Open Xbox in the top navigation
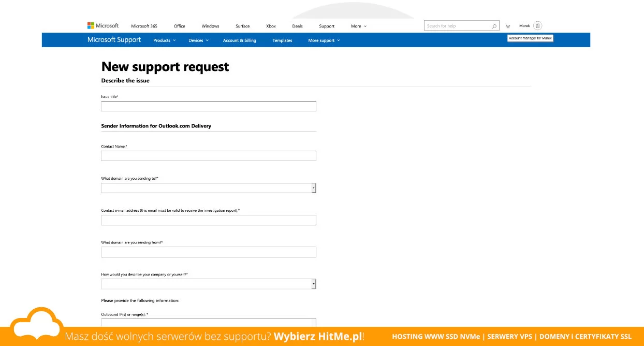Screen dimensions: 644x346 pos(271,26)
